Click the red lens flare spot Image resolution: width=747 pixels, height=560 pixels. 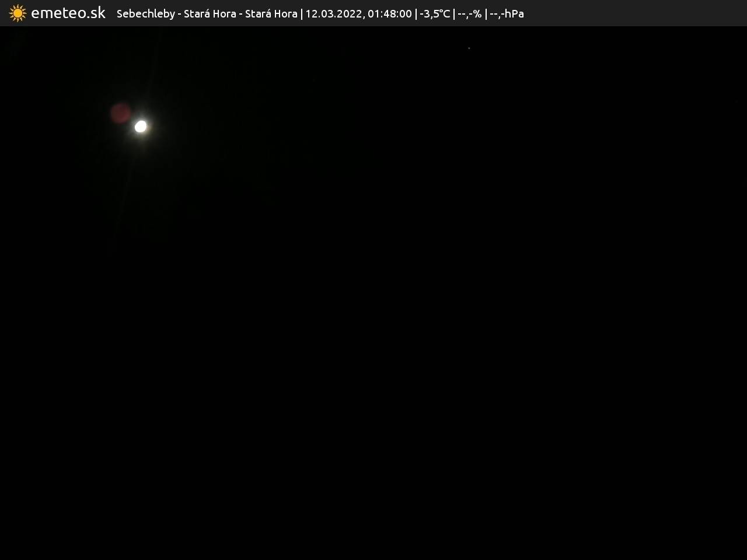tap(121, 113)
